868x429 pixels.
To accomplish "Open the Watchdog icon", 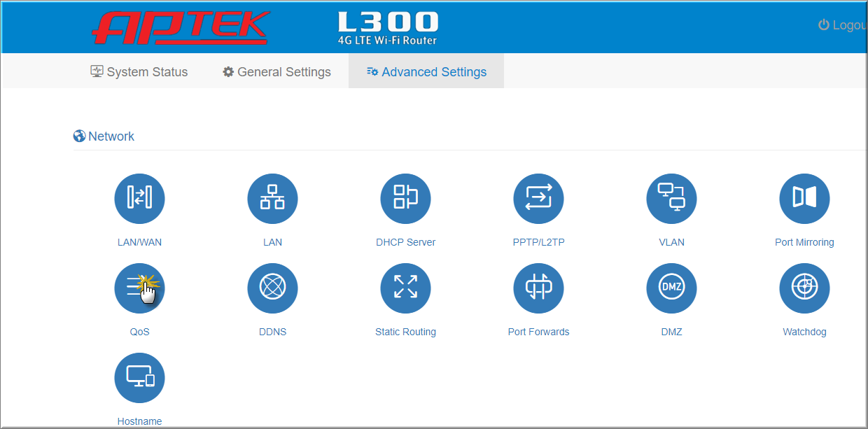I will [x=804, y=288].
